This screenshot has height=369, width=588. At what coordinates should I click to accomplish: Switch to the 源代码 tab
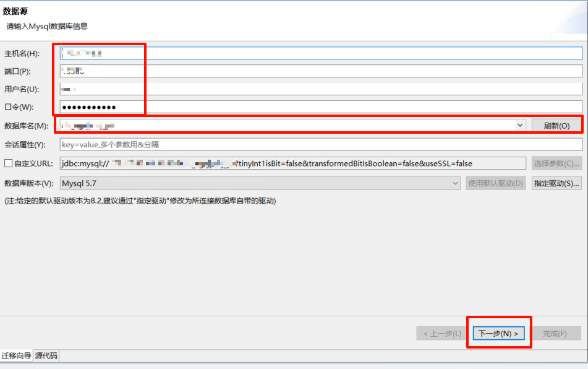[46, 356]
